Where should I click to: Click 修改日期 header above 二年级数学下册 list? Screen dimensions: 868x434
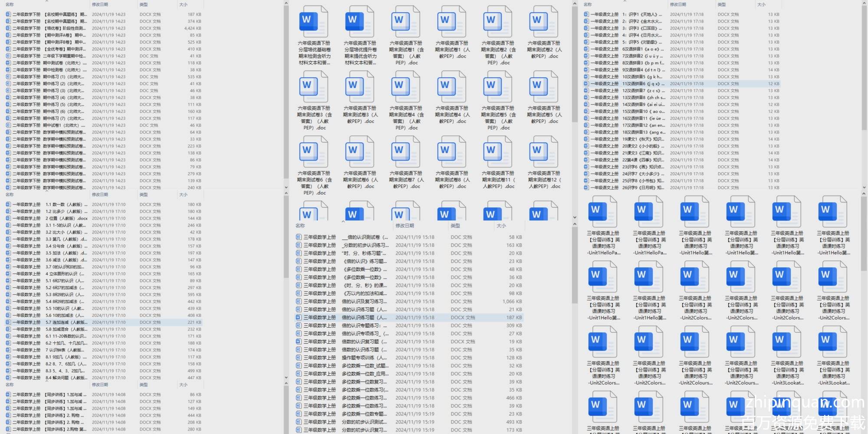click(x=100, y=4)
